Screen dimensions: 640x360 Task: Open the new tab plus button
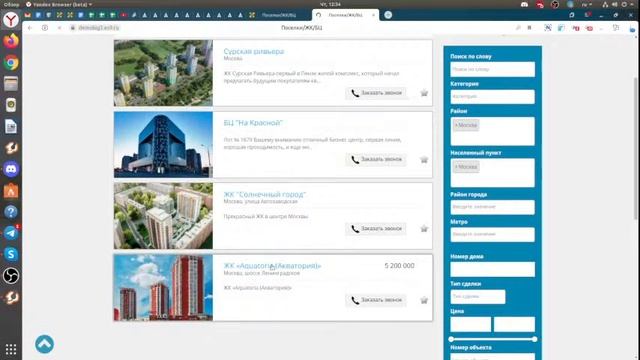pyautogui.click(x=388, y=15)
